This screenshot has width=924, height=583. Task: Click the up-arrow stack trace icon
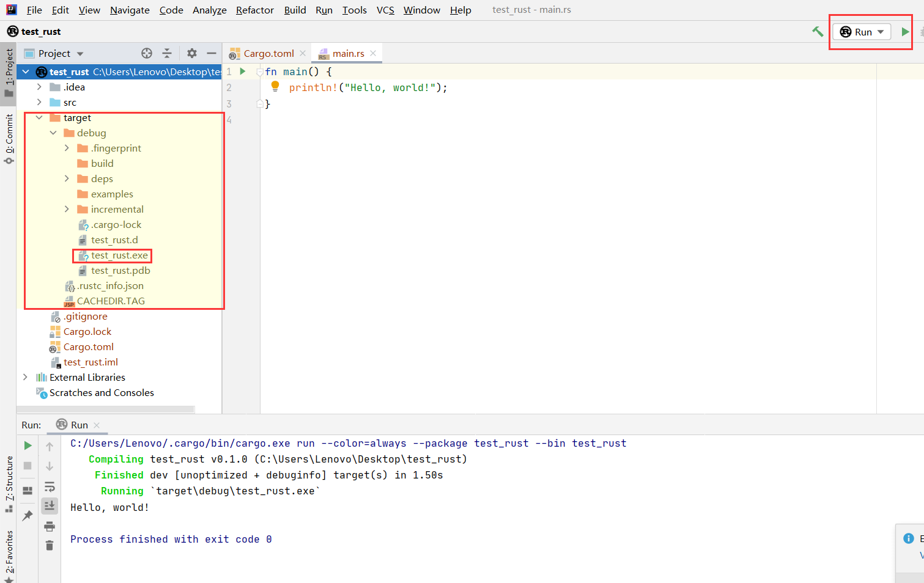point(50,447)
